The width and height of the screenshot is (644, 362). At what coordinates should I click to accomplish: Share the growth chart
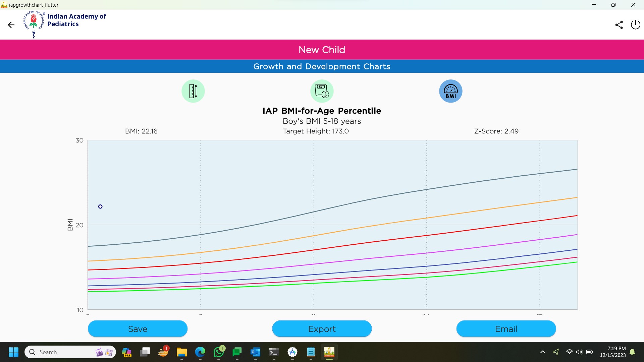pos(619,25)
